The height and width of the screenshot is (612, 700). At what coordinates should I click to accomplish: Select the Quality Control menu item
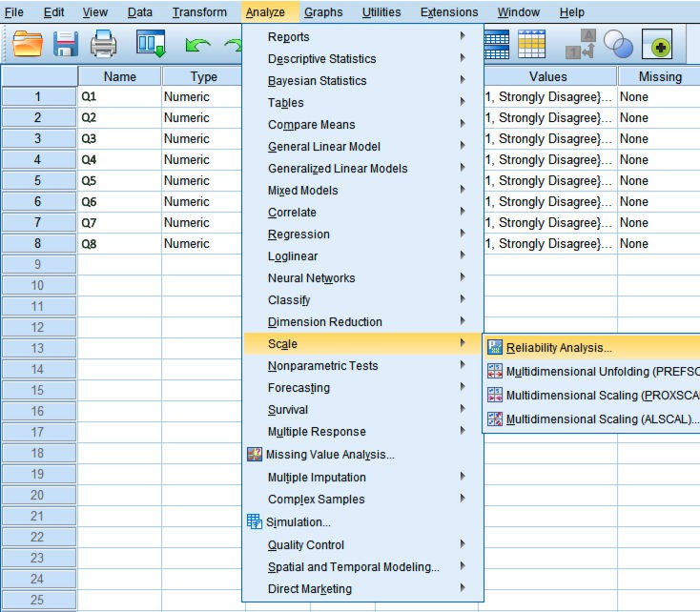(x=363, y=544)
